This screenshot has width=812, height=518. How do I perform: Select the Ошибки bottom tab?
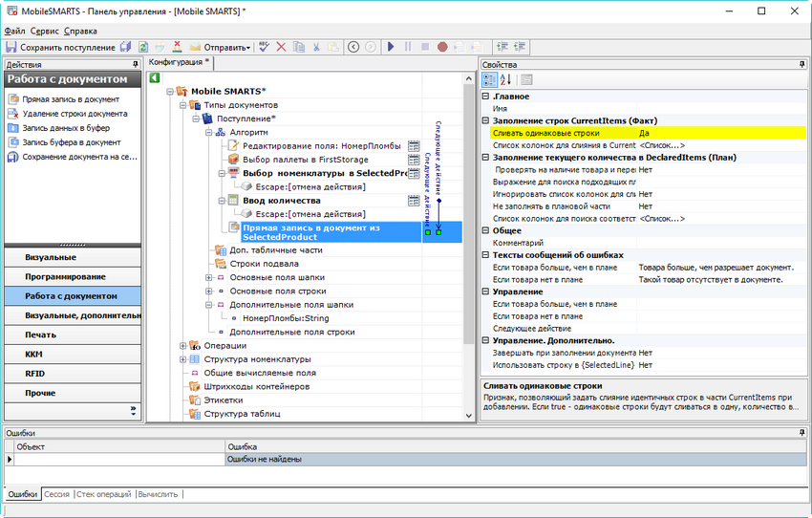(x=23, y=494)
